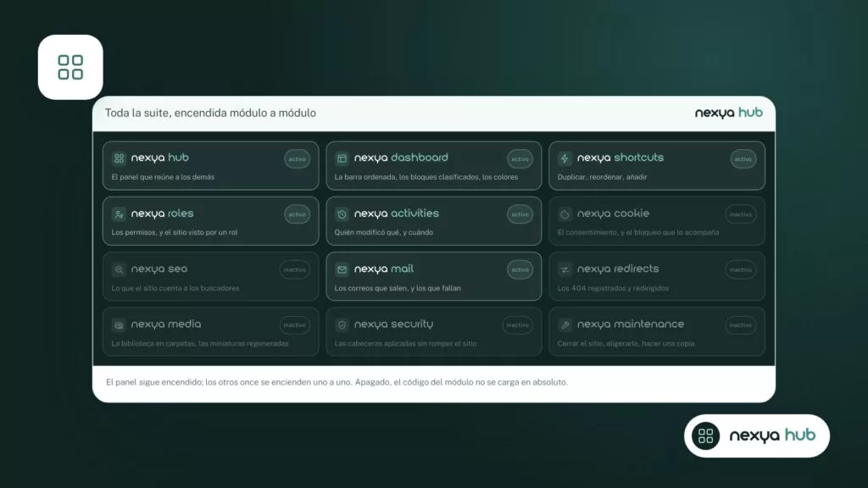
Task: Enable the inactivo nexya seo module
Action: [x=294, y=269]
